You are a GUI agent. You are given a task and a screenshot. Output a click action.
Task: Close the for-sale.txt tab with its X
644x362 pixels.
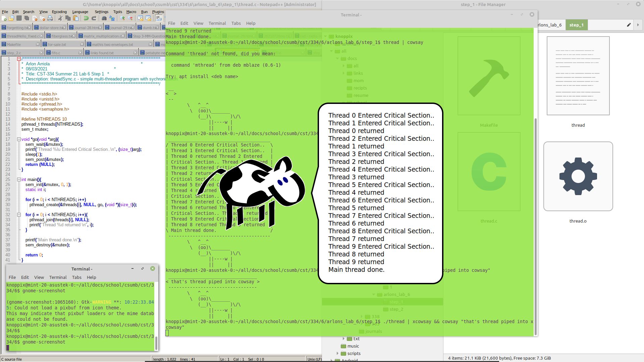pos(82,44)
